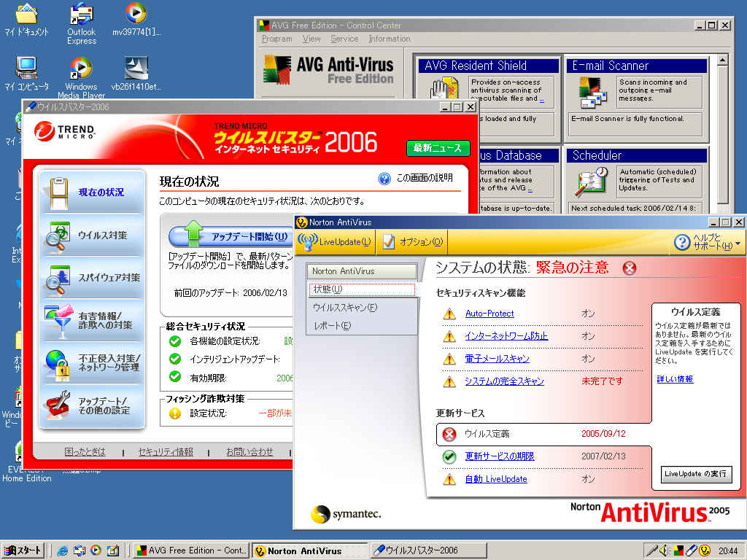This screenshot has width=747, height=560.
Task: Switch to ウイルスバスター2006 taskbar button
Action: point(428,551)
